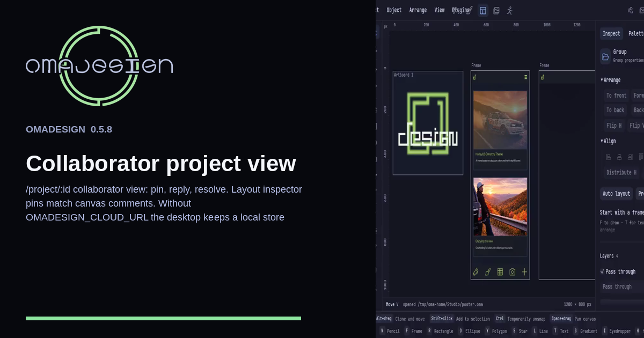Toggle the Pass through checkmark in Layers

pyautogui.click(x=602, y=271)
